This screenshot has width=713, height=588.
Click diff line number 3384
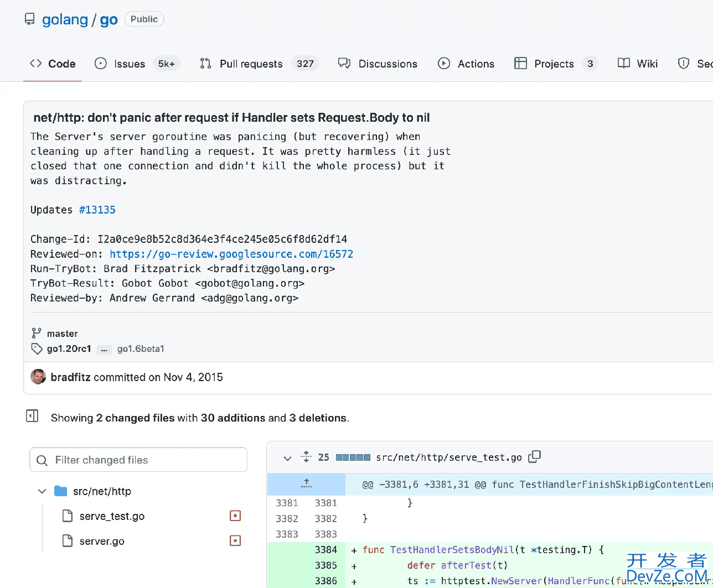tap(325, 550)
